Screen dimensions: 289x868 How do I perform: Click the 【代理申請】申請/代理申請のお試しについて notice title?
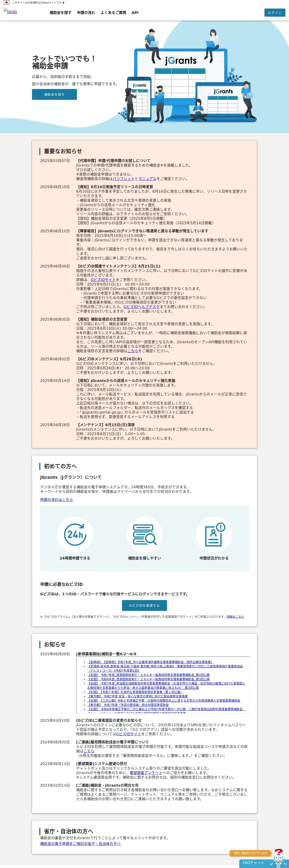coord(113,161)
